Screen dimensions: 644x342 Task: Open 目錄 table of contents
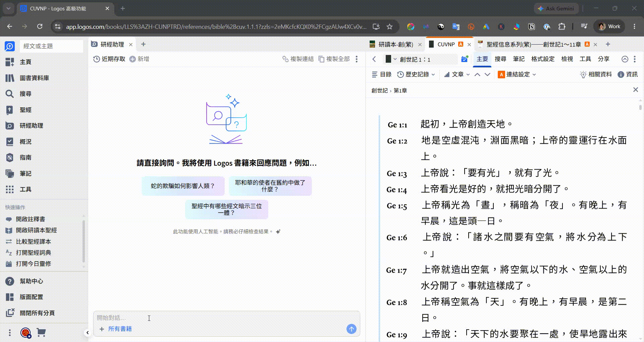(x=382, y=74)
